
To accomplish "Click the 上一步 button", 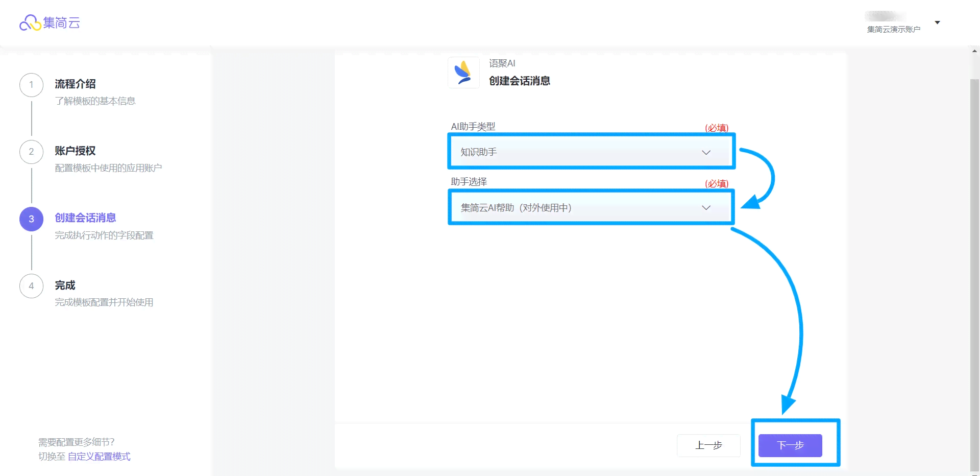I will point(708,445).
